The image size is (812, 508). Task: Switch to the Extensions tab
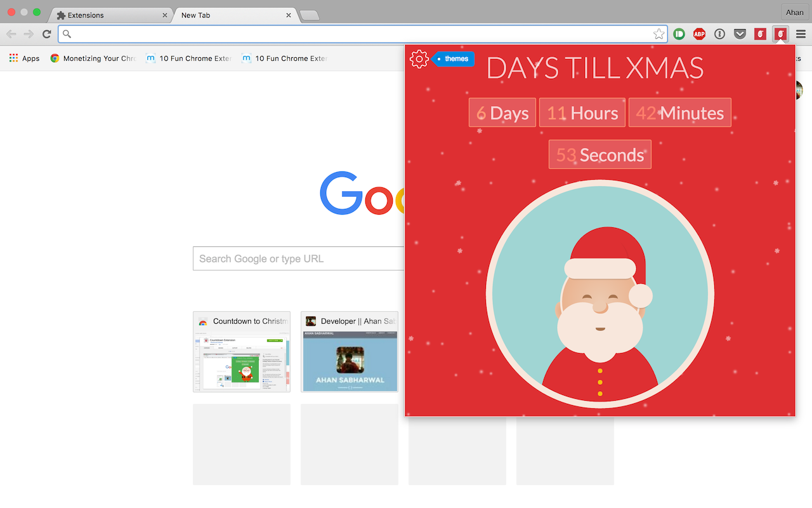click(x=112, y=15)
